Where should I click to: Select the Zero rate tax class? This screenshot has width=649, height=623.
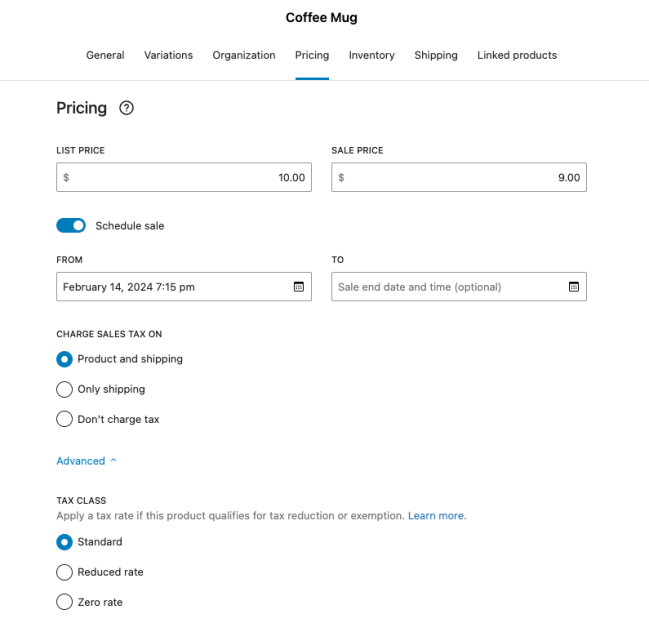click(x=65, y=602)
